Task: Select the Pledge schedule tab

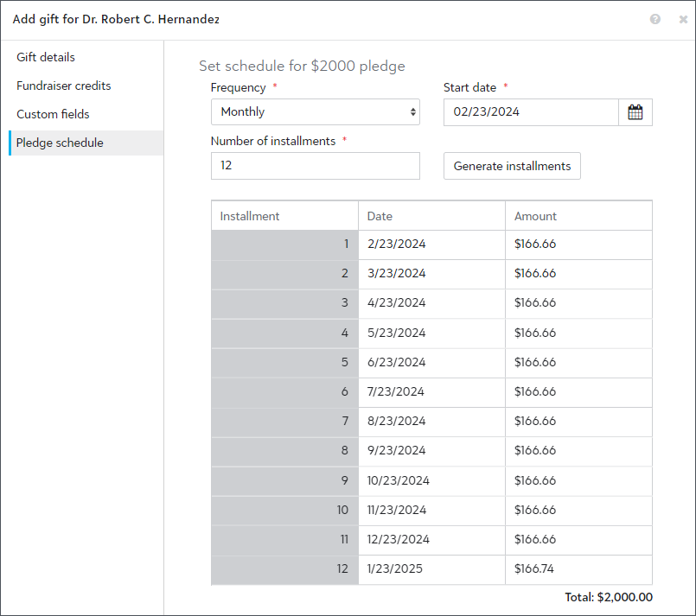Action: tap(60, 143)
